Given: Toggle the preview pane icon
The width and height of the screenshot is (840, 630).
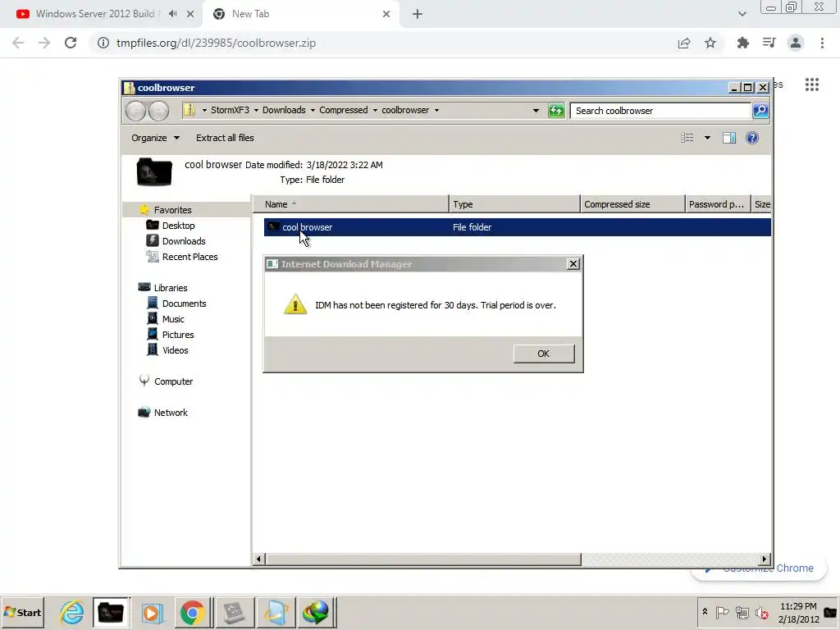Looking at the screenshot, I should 729,138.
